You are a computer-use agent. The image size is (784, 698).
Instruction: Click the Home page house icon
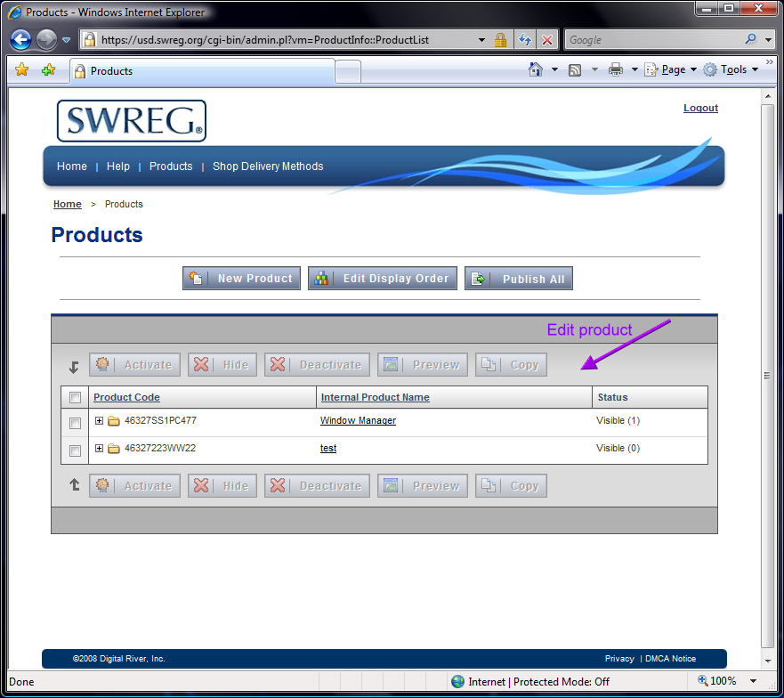tap(536, 69)
